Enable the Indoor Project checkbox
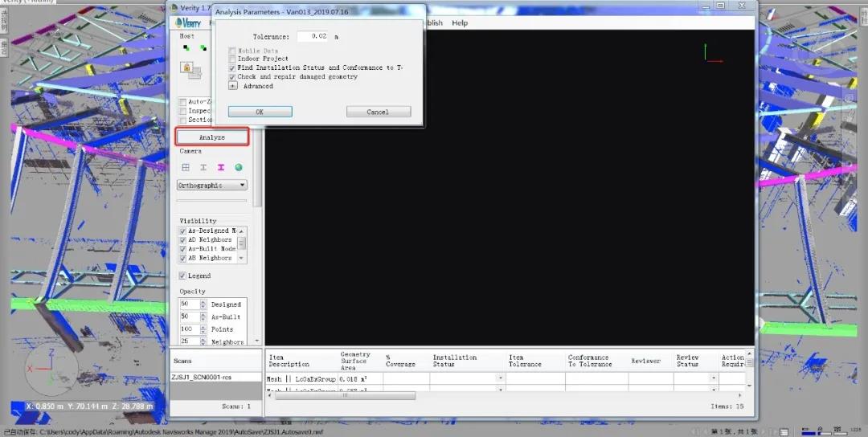The image size is (868, 437). (x=232, y=59)
